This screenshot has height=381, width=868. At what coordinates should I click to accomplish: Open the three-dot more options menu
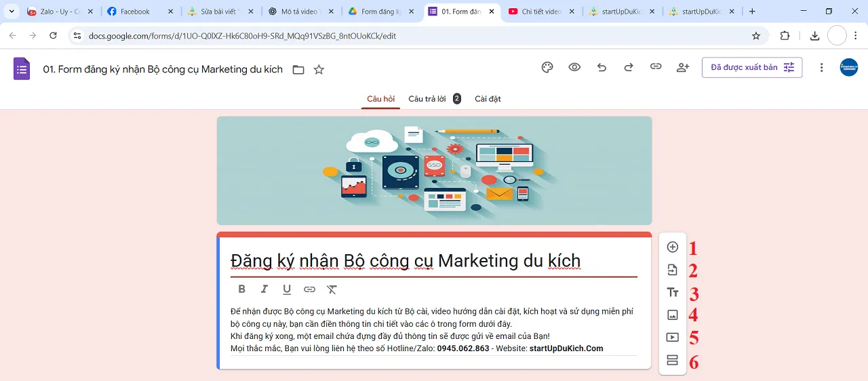coord(821,67)
